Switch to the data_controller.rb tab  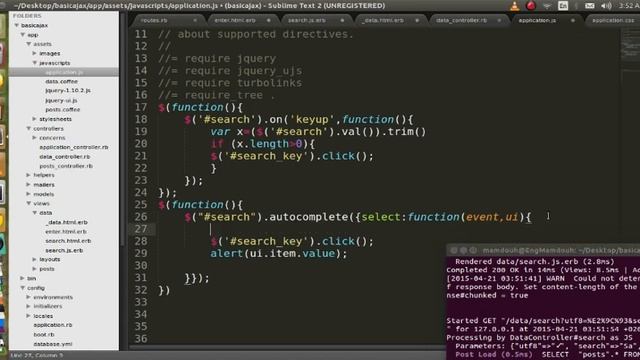[461, 20]
